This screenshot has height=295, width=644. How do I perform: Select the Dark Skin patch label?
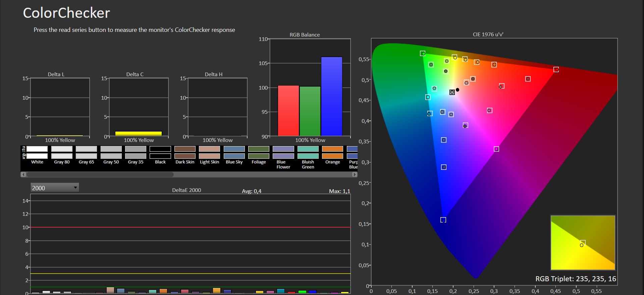[x=185, y=162]
